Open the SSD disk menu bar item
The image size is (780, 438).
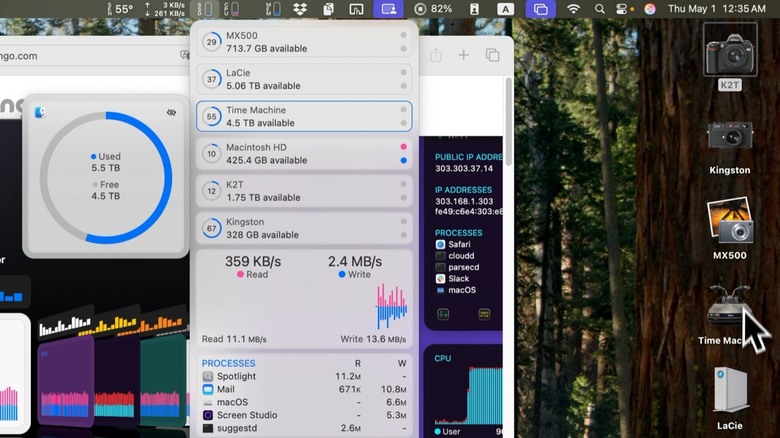[204, 9]
